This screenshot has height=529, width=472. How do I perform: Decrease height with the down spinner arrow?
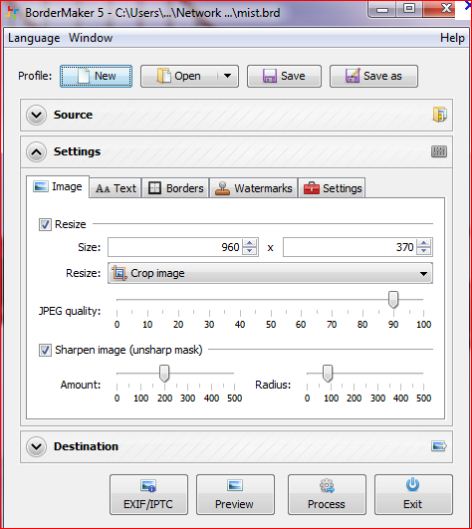coord(424,251)
